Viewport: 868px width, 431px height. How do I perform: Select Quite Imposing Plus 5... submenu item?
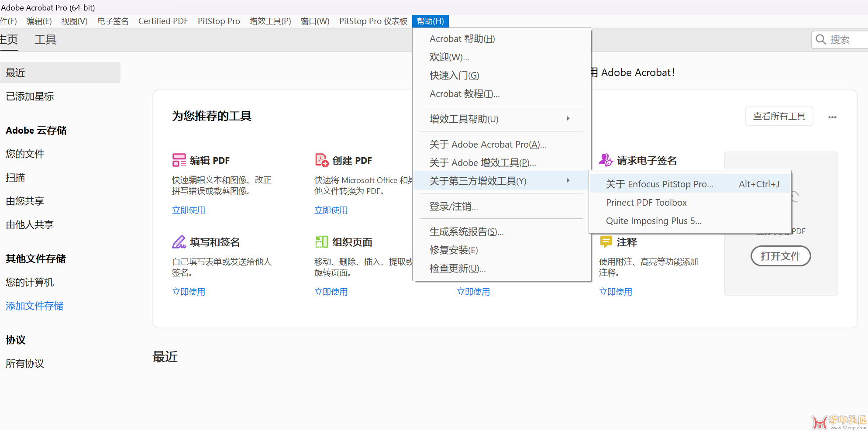(690, 221)
